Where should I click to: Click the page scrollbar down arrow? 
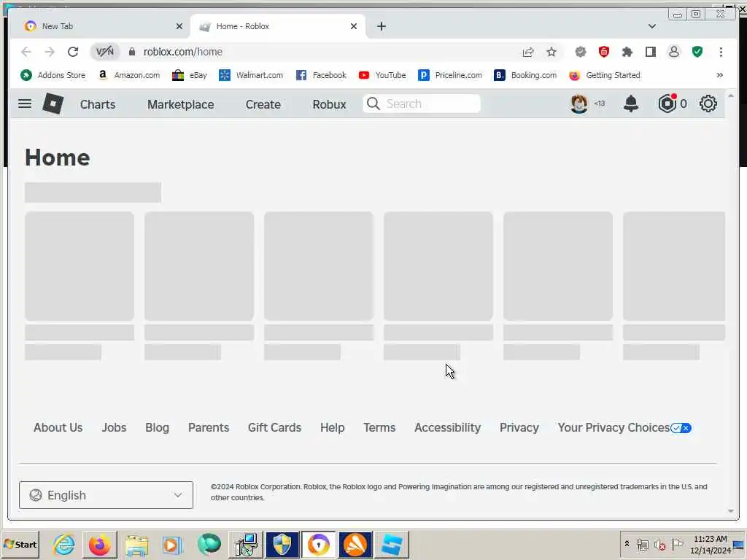pyautogui.click(x=731, y=510)
